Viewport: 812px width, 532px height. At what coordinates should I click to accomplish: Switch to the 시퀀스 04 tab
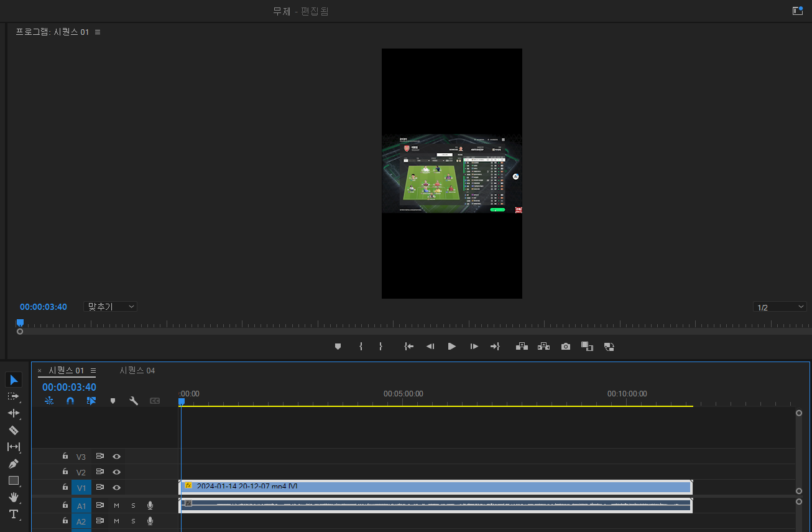coord(137,370)
